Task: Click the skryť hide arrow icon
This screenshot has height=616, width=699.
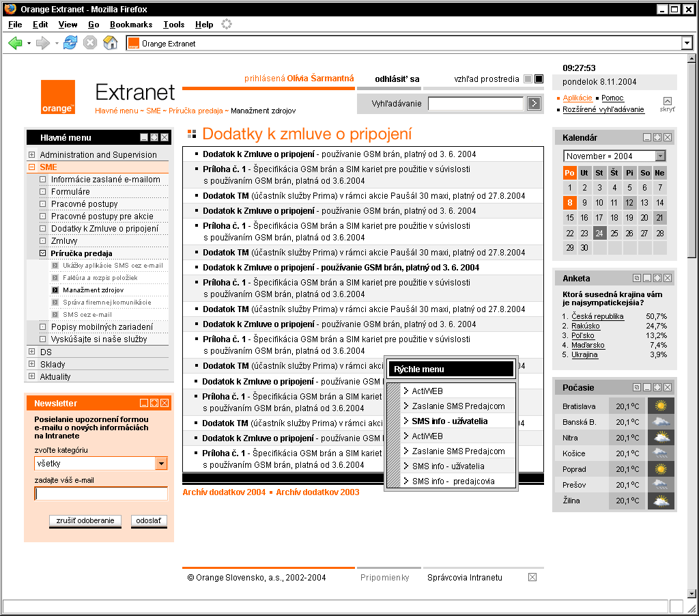Action: (668, 101)
